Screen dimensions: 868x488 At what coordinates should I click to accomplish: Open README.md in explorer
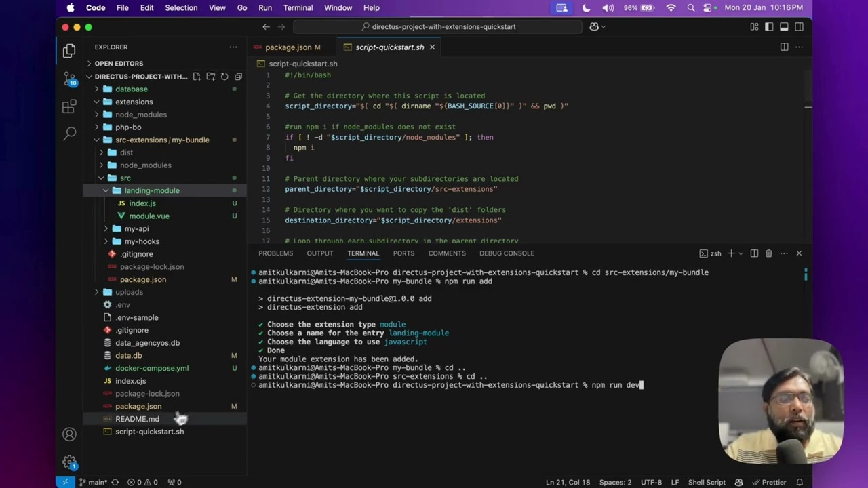[x=137, y=419]
